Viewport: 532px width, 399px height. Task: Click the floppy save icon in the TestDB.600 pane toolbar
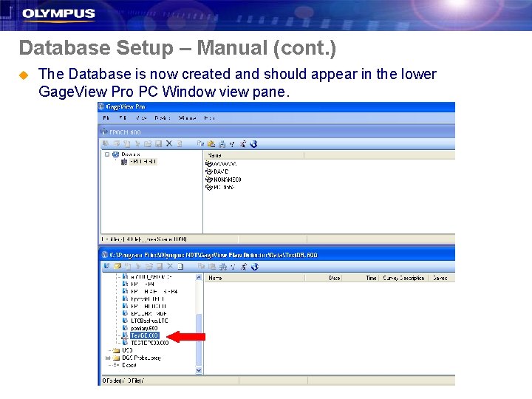pyautogui.click(x=160, y=267)
